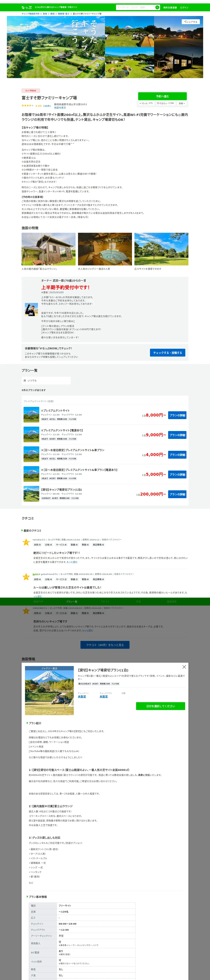Screen dimensions: 210x980
Task: Click the チェックする・投稿する button
Action: 167,353
